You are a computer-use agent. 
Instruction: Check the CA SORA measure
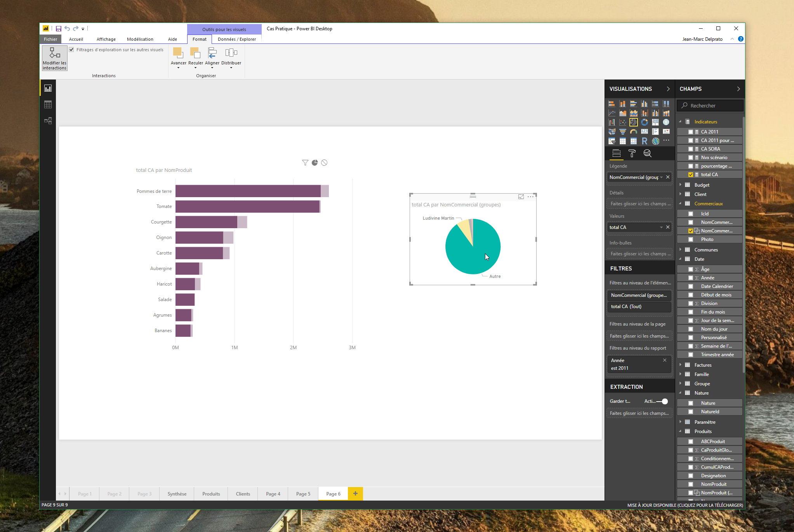[x=691, y=149]
